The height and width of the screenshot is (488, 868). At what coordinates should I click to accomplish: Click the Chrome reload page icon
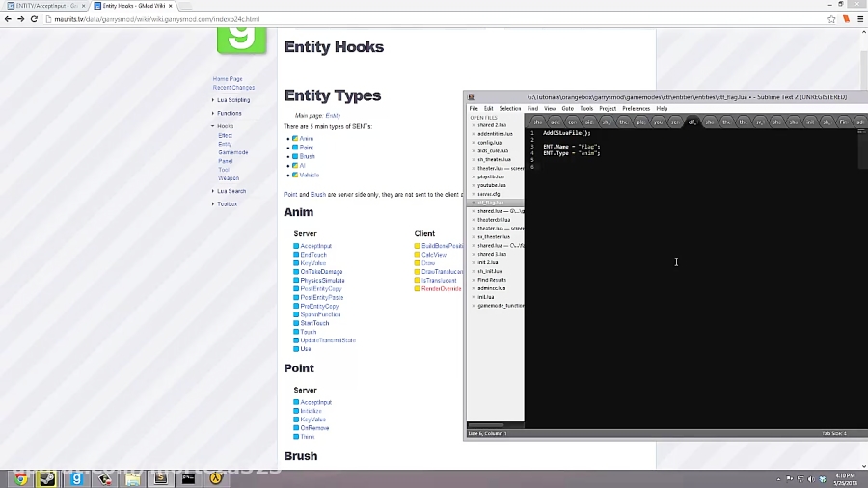(x=34, y=18)
